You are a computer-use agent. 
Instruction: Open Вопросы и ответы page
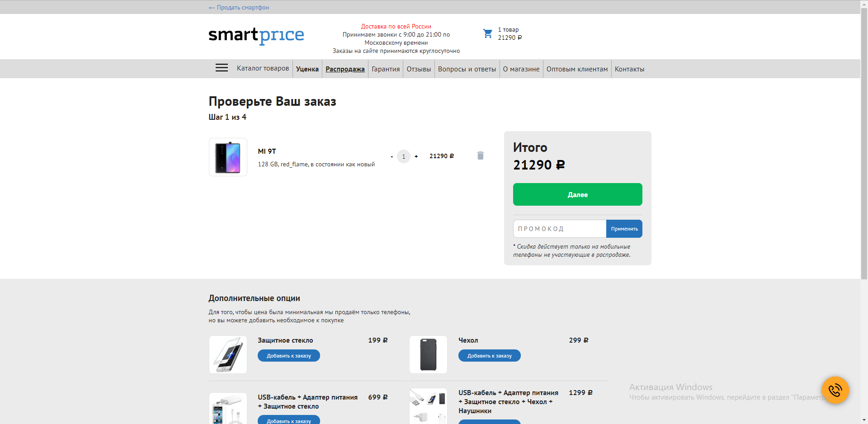(467, 69)
